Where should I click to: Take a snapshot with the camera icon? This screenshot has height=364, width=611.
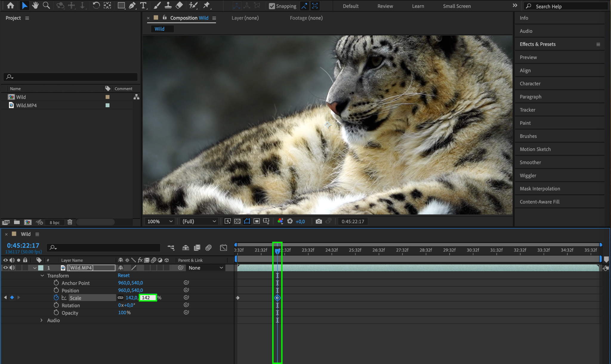coord(319,221)
